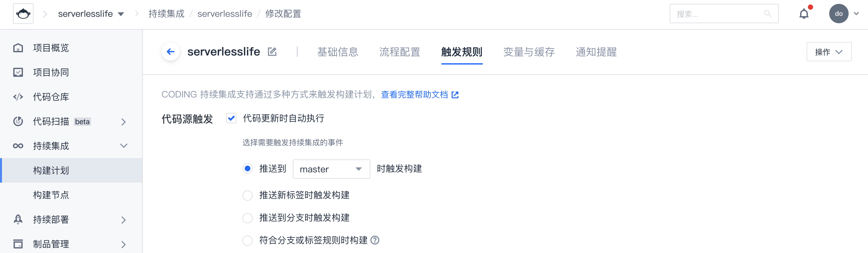The width and height of the screenshot is (868, 253).
Task: Open the master branch dropdown
Action: point(331,169)
